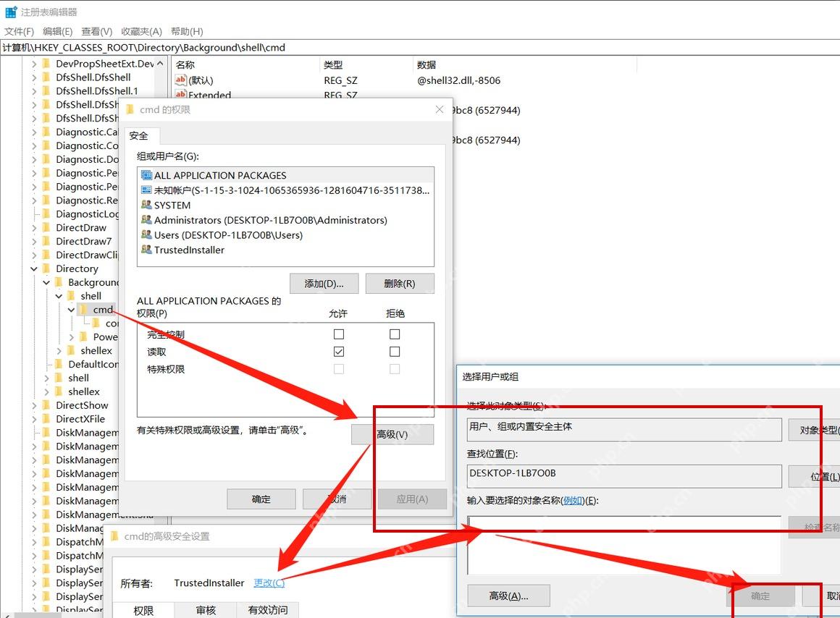Viewport: 840px width, 618px height.
Task: Collapse the shell node under Background
Action: click(x=59, y=295)
